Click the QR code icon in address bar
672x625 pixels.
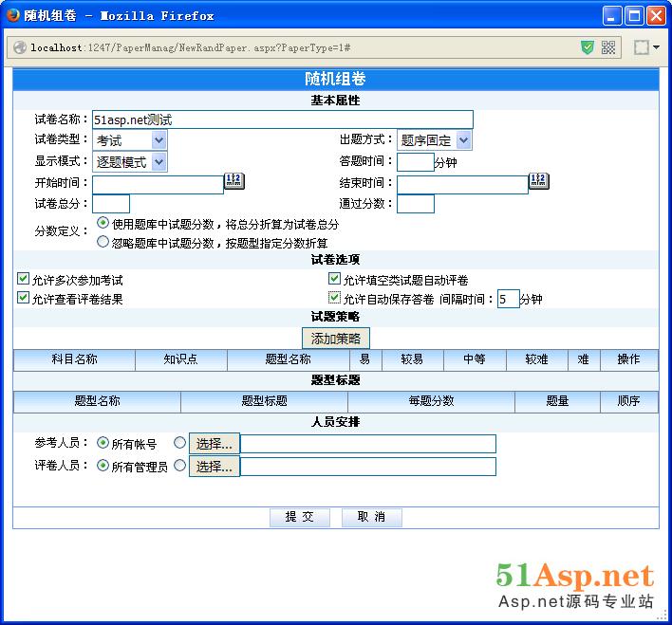click(x=608, y=47)
